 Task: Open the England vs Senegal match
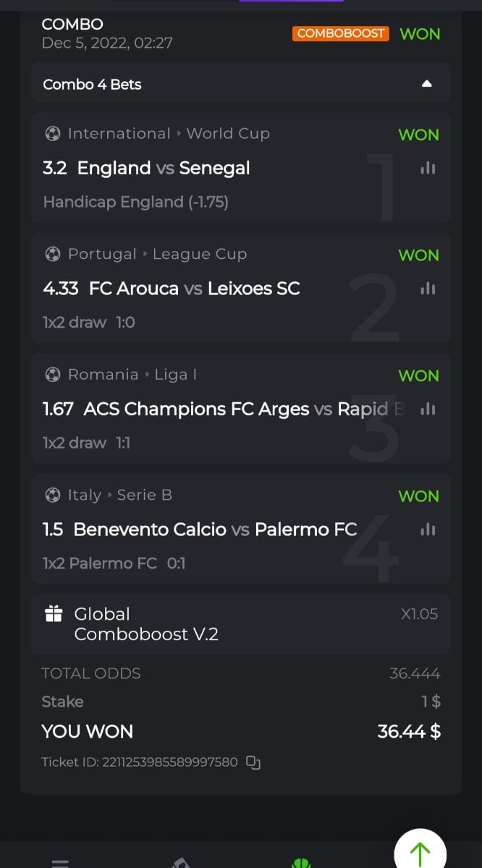pyautogui.click(x=164, y=168)
